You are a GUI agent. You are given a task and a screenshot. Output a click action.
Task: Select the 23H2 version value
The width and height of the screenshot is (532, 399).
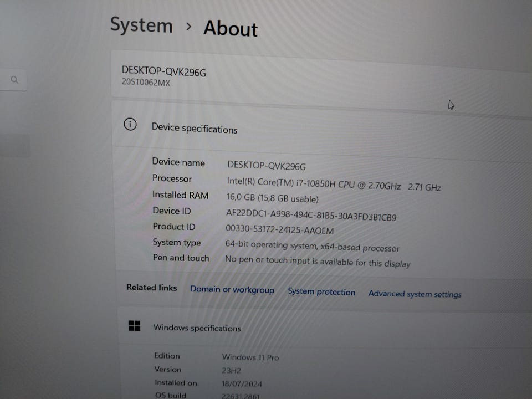[x=232, y=371]
